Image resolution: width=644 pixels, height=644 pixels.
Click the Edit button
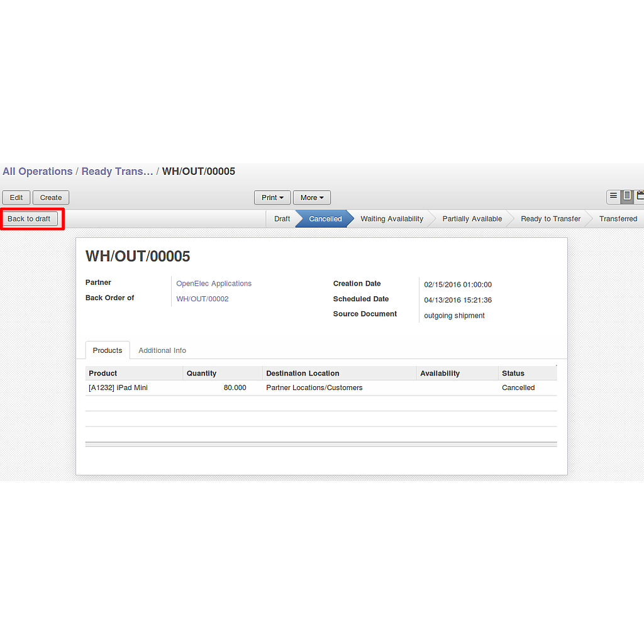coord(16,197)
